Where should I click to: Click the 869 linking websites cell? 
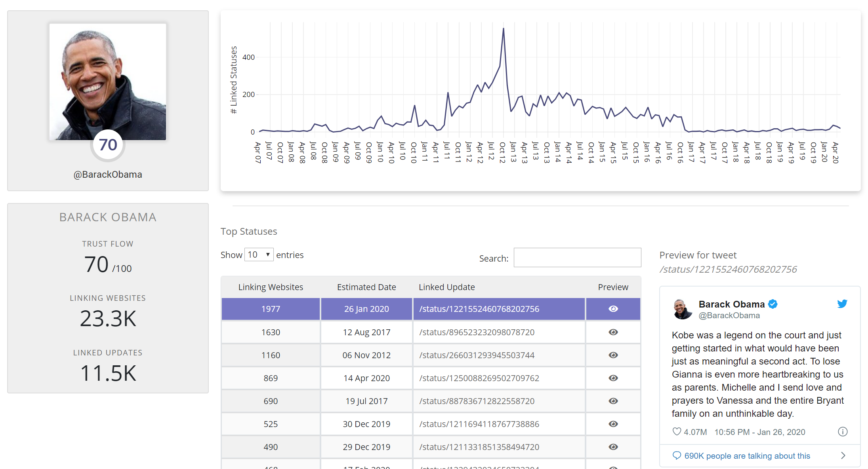click(271, 378)
